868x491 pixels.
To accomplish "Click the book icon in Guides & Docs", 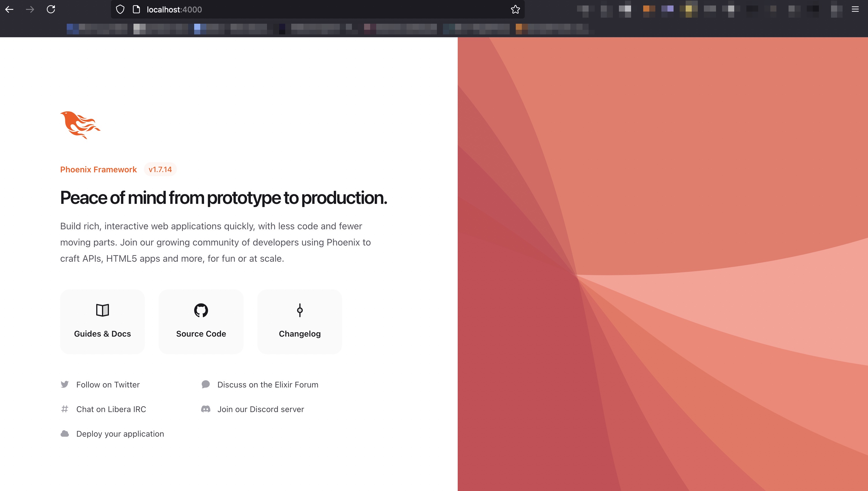I will point(103,310).
